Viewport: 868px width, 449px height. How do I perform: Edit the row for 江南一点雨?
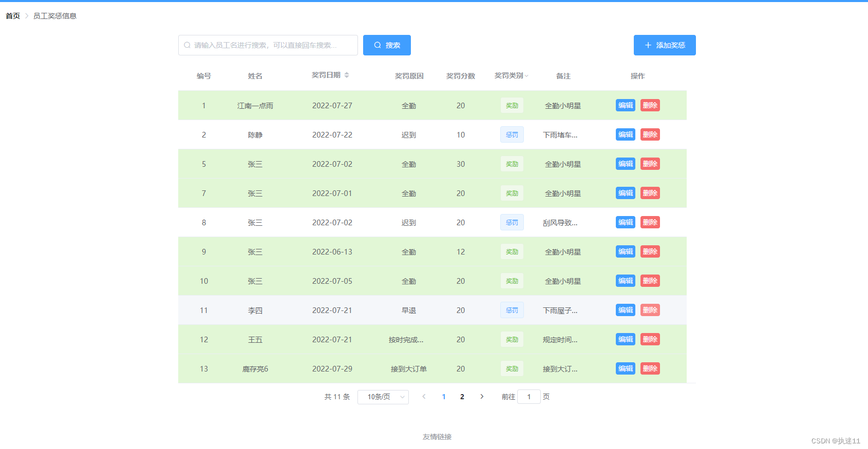click(626, 105)
